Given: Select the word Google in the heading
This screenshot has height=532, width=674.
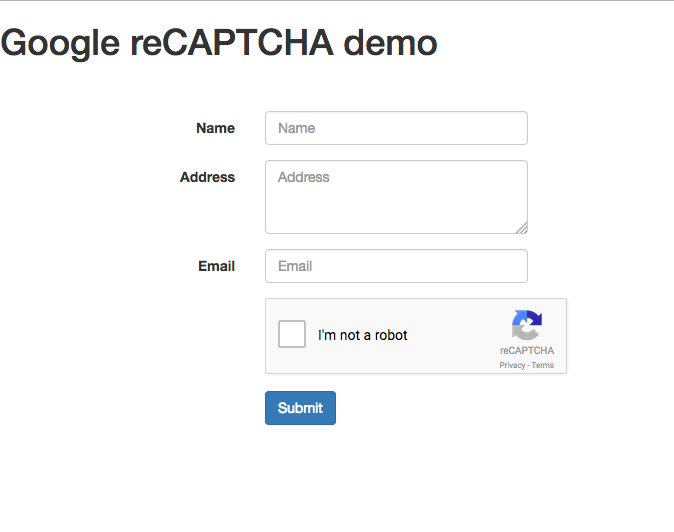Looking at the screenshot, I should tap(60, 44).
